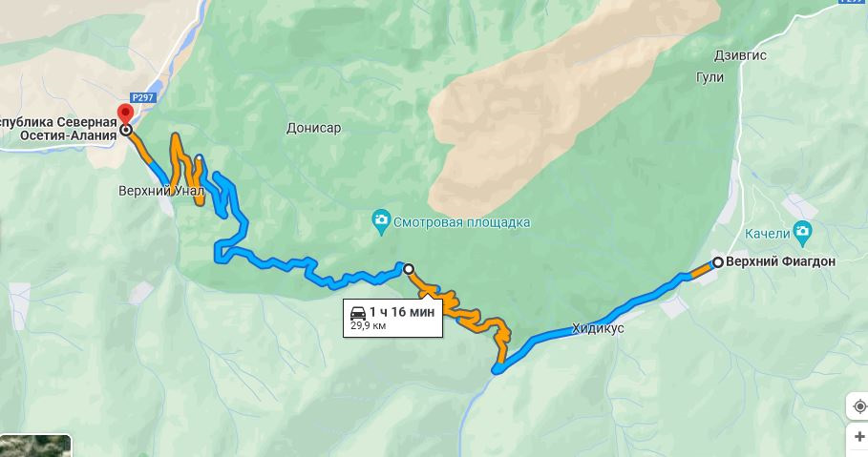
Task: Click the Хидикус village label
Action: [598, 328]
